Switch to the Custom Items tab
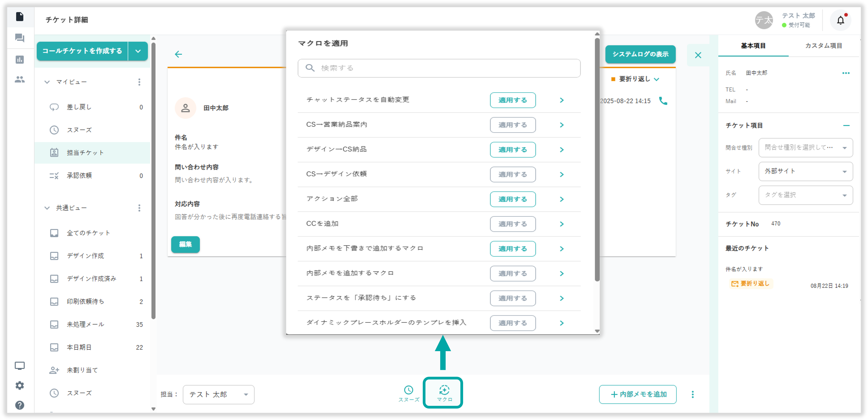Viewport: 868px width, 420px height. point(823,46)
